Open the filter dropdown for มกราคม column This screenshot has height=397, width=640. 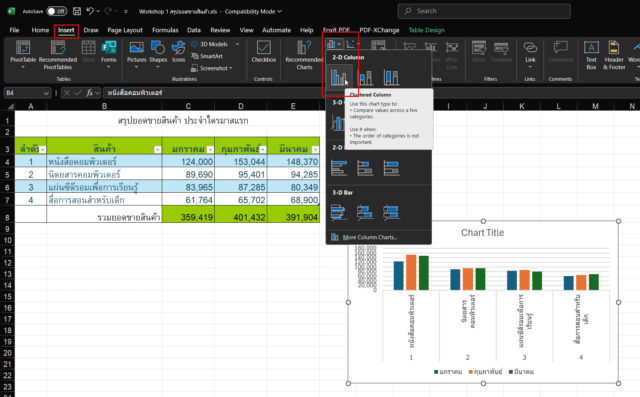[210, 150]
